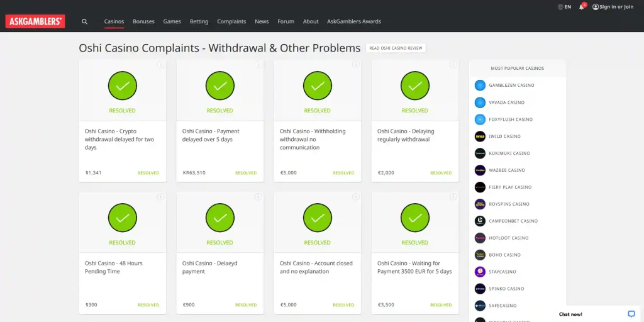Click Sign in or Join
This screenshot has width=644, height=322.
616,7
